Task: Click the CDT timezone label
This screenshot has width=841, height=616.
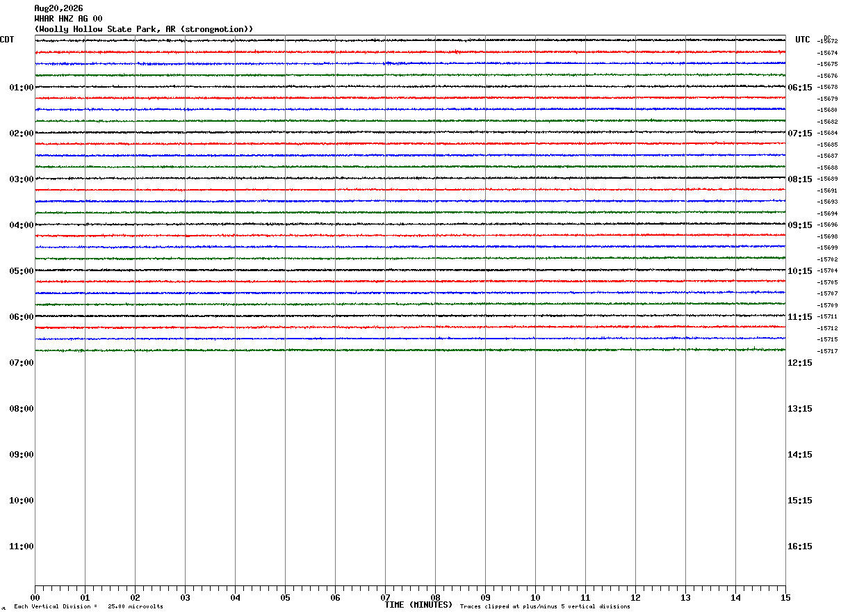Action: pos(7,40)
